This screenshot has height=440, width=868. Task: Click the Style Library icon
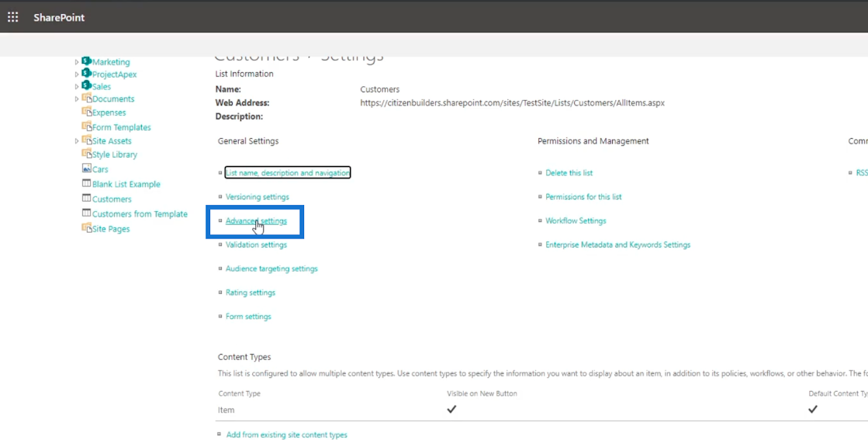[86, 154]
